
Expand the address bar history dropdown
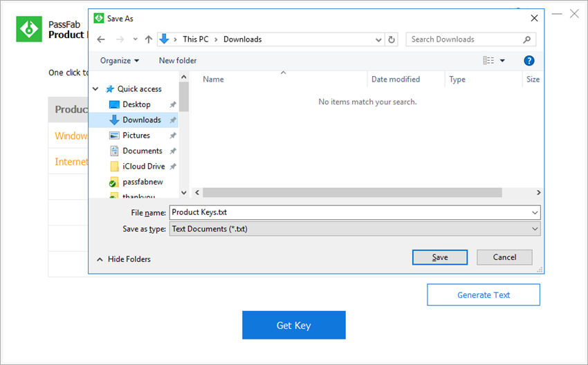click(x=378, y=39)
